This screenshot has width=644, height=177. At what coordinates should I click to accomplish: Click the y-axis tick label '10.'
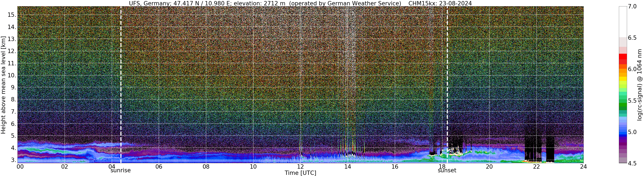pos(12,75)
